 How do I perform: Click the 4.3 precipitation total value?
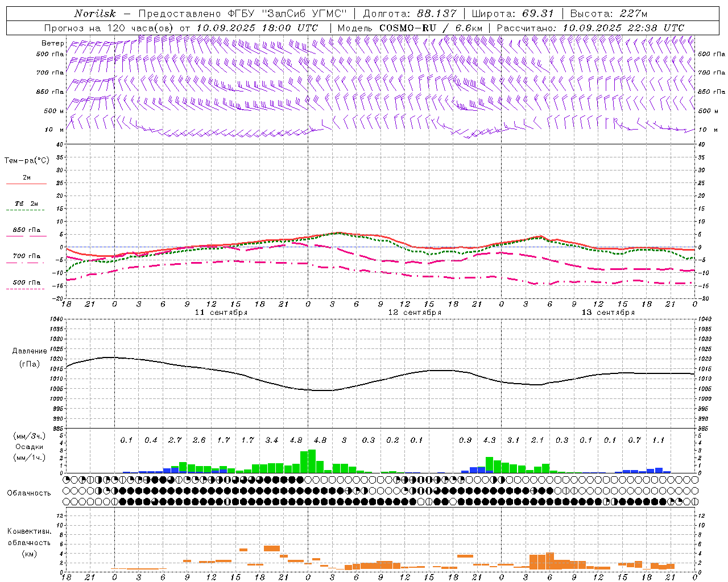click(x=489, y=440)
